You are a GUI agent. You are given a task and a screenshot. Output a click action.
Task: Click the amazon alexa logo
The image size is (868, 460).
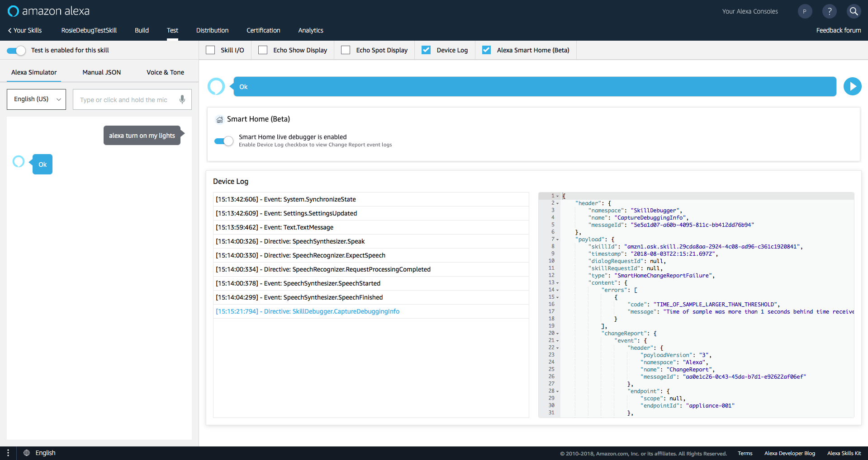point(49,11)
